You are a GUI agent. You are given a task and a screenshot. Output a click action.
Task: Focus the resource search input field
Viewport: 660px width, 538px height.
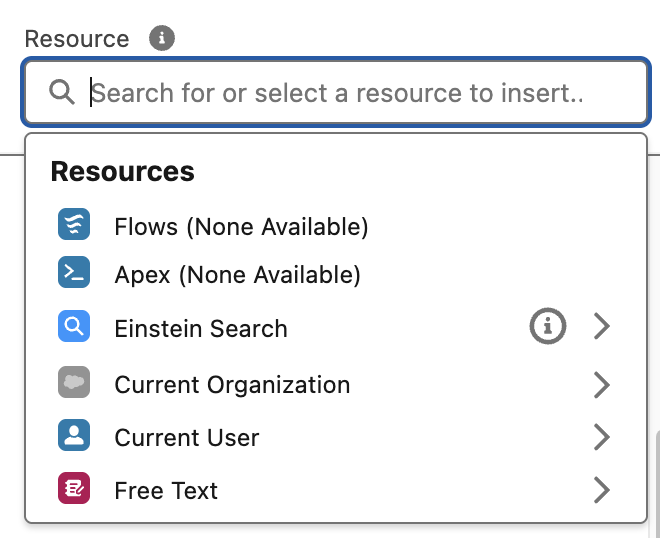350,93
